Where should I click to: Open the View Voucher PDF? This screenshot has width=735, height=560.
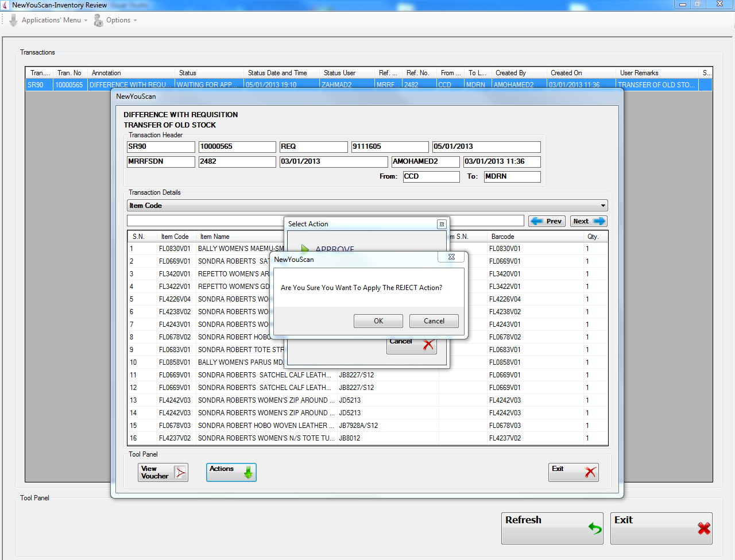(163, 472)
